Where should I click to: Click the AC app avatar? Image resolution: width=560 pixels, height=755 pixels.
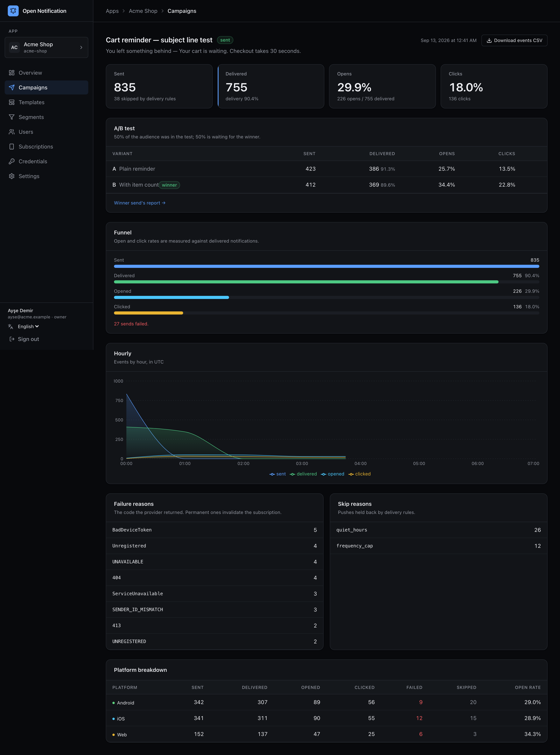[14, 47]
